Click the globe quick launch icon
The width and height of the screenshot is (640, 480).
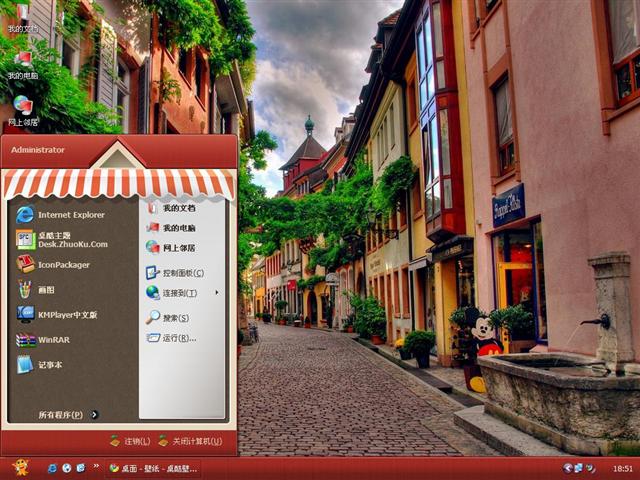click(x=67, y=468)
